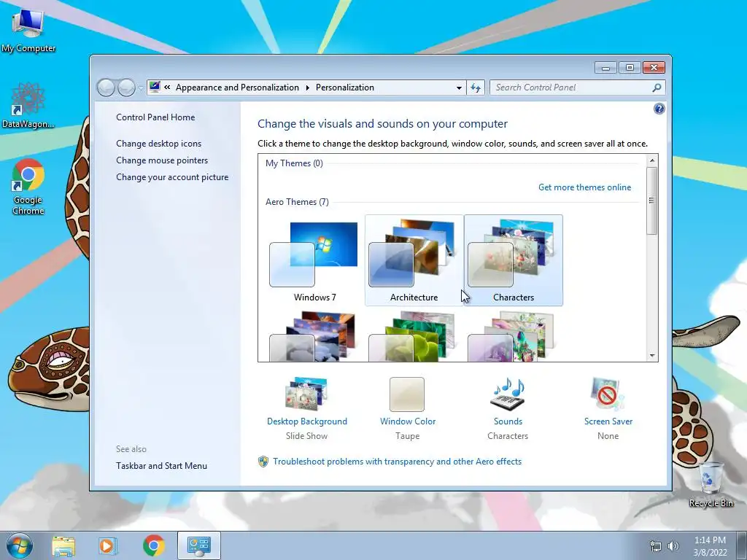Image resolution: width=747 pixels, height=560 pixels.
Task: Open the Window Color taupe swatch
Action: (407, 394)
